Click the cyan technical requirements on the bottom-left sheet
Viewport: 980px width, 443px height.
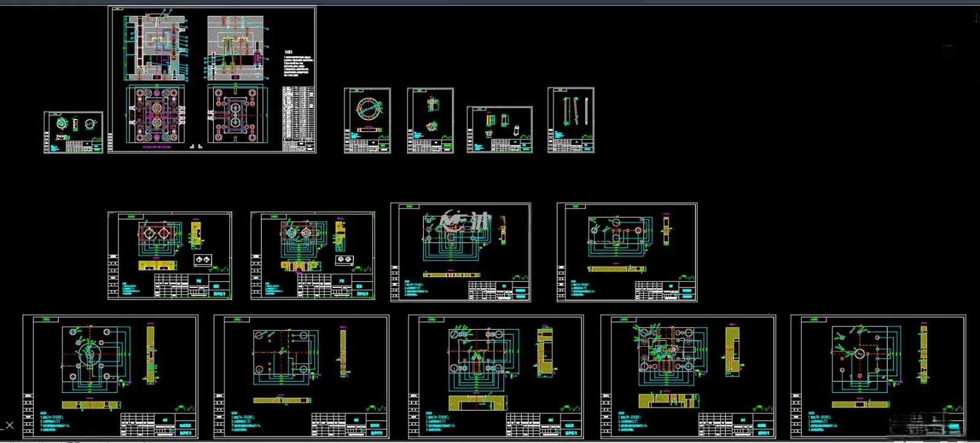click(x=56, y=423)
